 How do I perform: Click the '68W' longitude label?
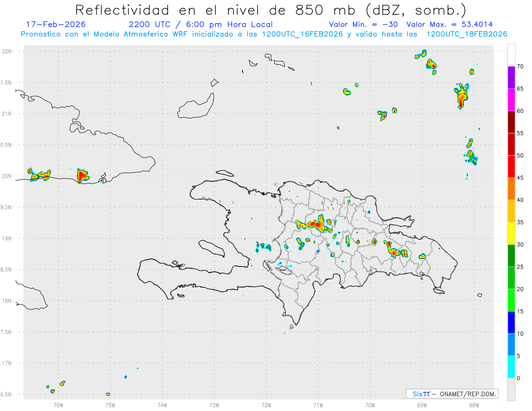tap(474, 405)
